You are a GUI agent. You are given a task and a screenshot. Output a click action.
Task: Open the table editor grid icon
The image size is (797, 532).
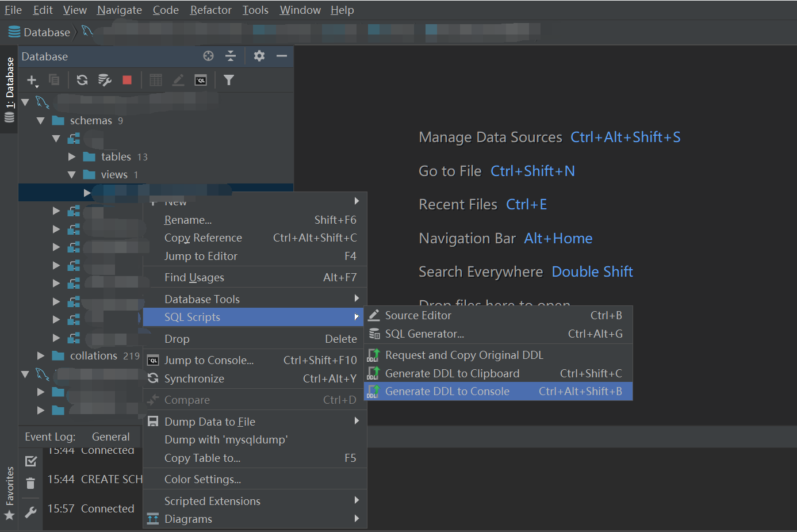[x=155, y=80]
